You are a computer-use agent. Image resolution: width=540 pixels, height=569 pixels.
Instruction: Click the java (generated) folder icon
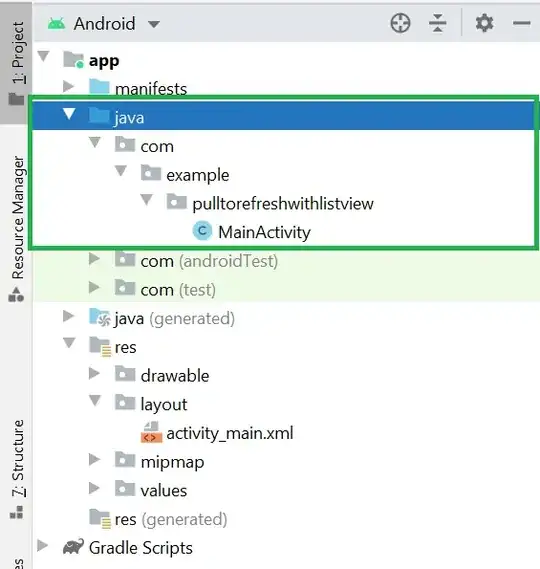coord(99,318)
